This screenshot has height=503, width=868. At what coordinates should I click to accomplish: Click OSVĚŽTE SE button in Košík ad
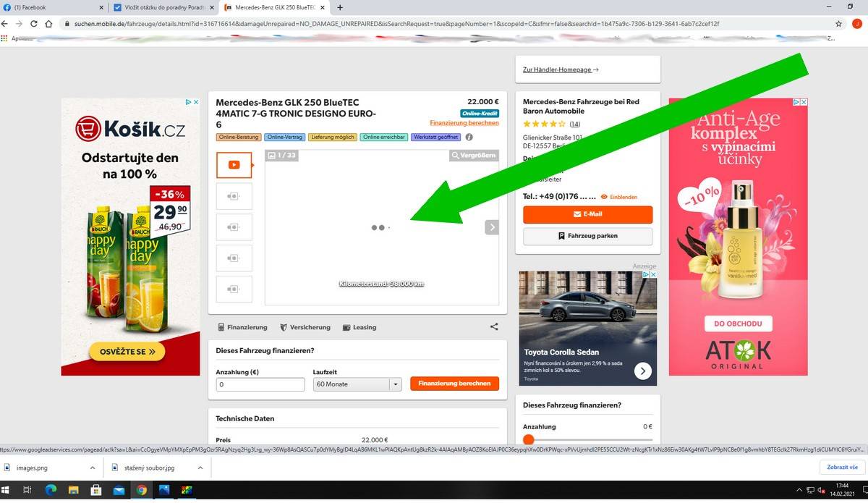point(127,352)
